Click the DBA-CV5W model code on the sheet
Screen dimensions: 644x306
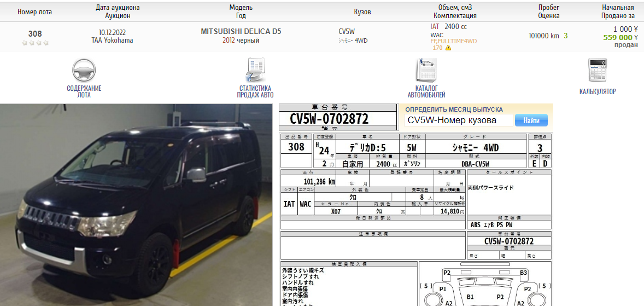(475, 164)
